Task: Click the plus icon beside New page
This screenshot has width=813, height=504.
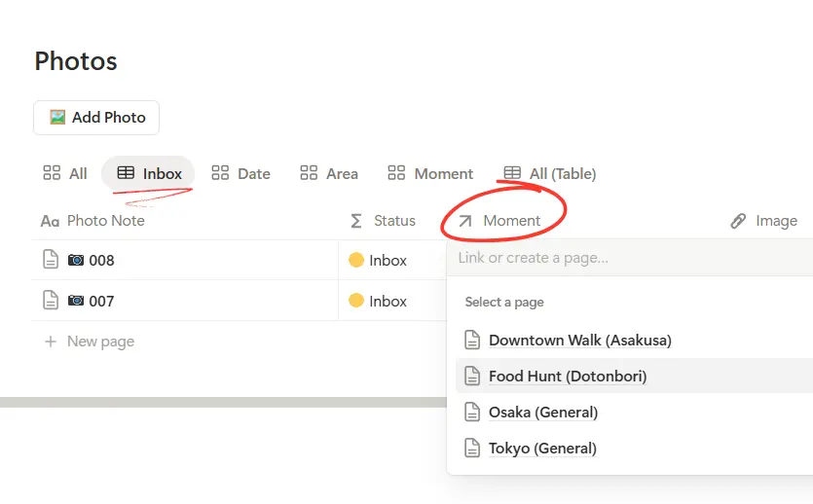Action: (51, 342)
